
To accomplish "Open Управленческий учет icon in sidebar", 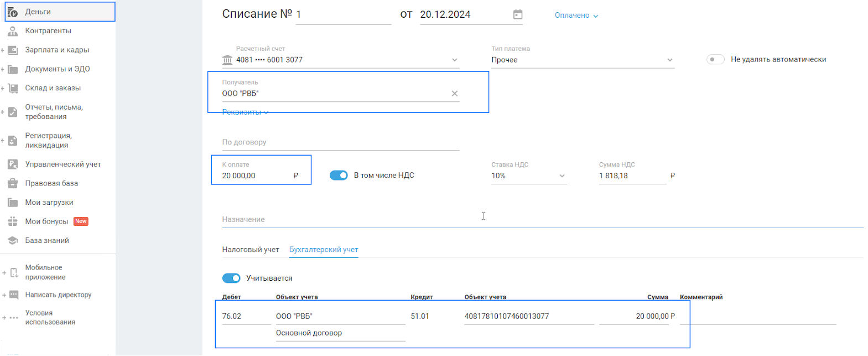I will 13,164.
